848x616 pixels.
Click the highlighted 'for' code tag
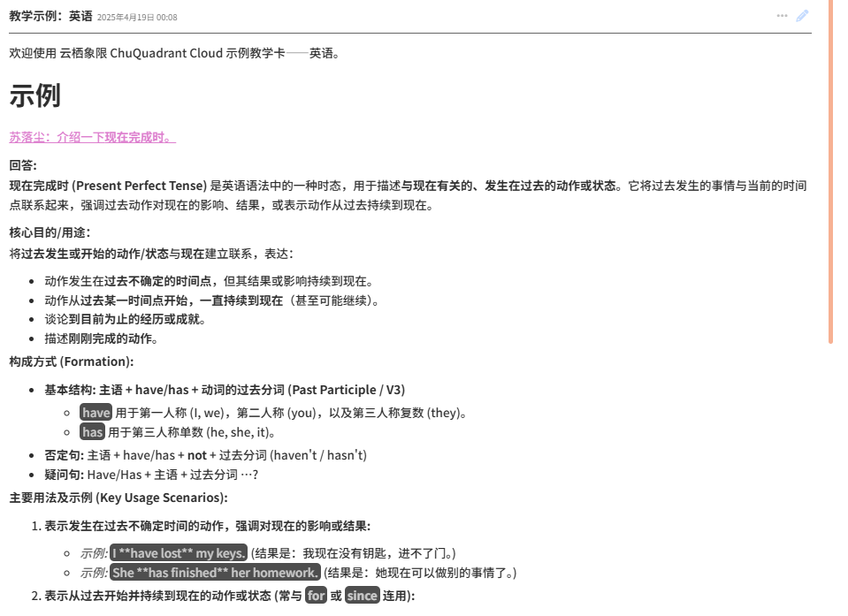(x=316, y=596)
